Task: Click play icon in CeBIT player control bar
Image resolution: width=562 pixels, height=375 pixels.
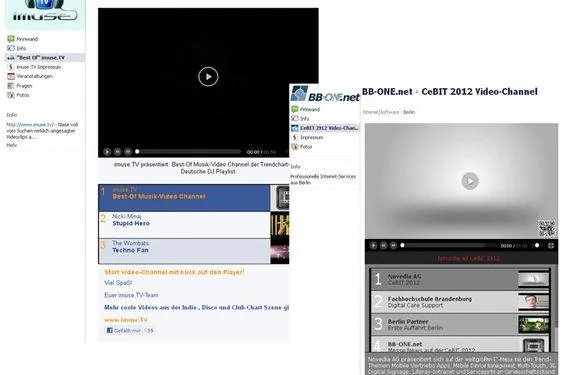Action: coord(373,246)
